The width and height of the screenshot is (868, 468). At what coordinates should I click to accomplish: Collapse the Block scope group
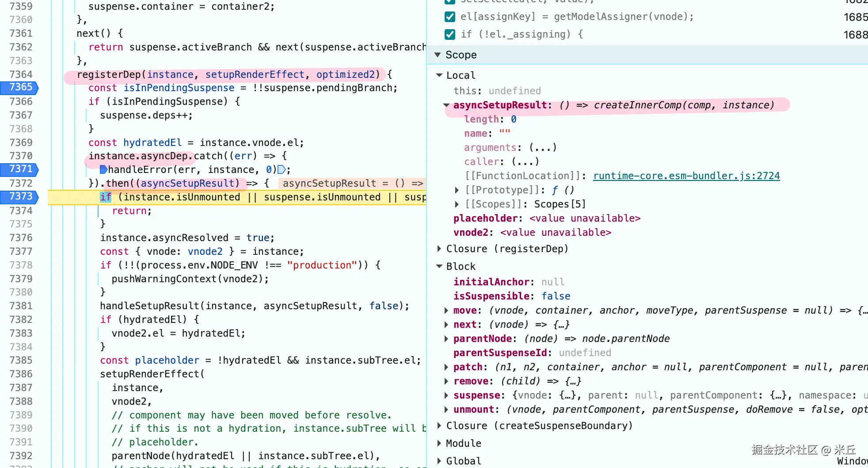pyautogui.click(x=439, y=266)
